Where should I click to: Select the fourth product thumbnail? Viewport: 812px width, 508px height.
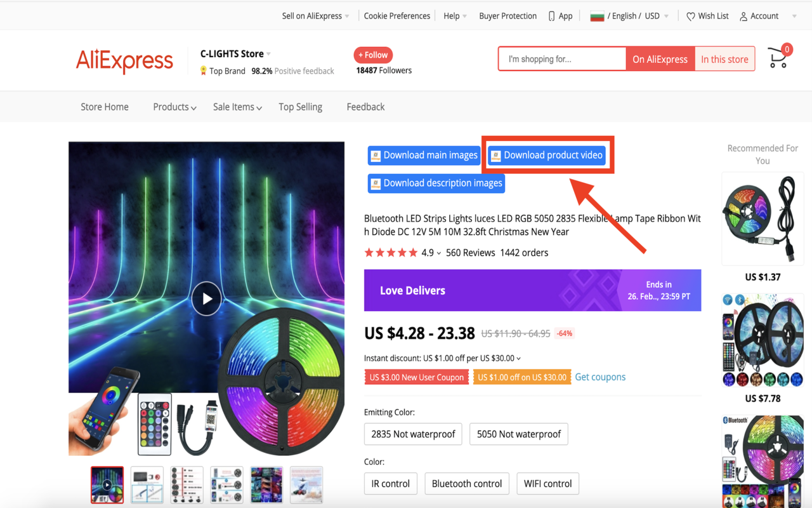point(227,485)
